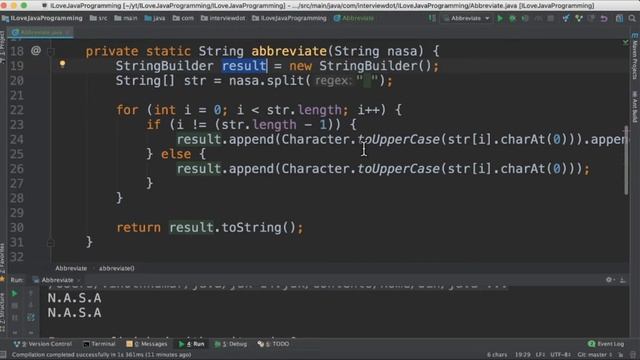Click the down arrow in the Run panel toolbar
This screenshot has height=360, width=640.
click(x=31, y=305)
